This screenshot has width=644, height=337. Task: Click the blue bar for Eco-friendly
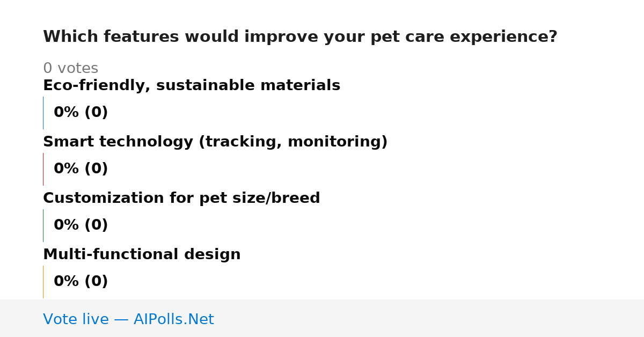coord(43,113)
